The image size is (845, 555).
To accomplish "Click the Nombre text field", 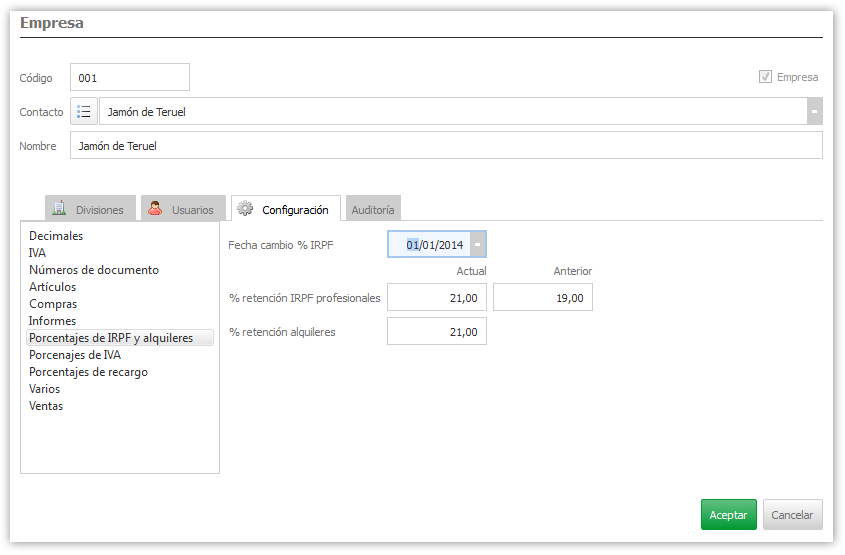I will point(445,146).
